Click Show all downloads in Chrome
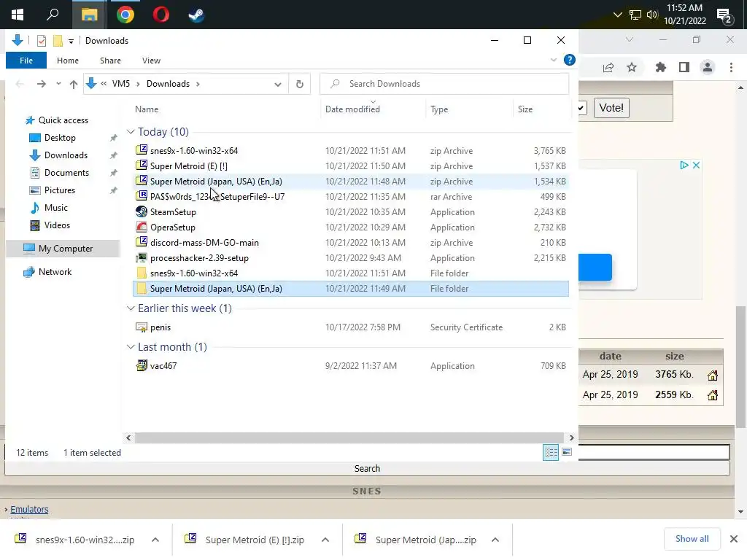Image resolution: width=747 pixels, height=560 pixels. click(692, 539)
